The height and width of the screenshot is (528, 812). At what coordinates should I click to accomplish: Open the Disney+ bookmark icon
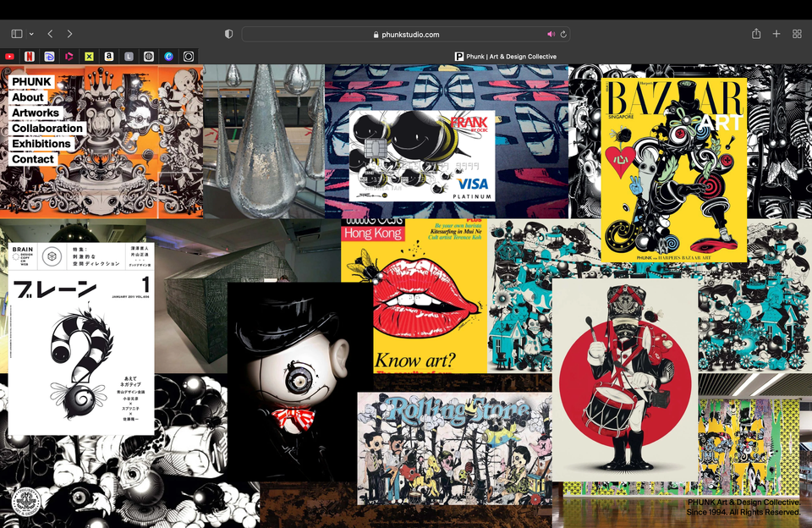(x=47, y=57)
